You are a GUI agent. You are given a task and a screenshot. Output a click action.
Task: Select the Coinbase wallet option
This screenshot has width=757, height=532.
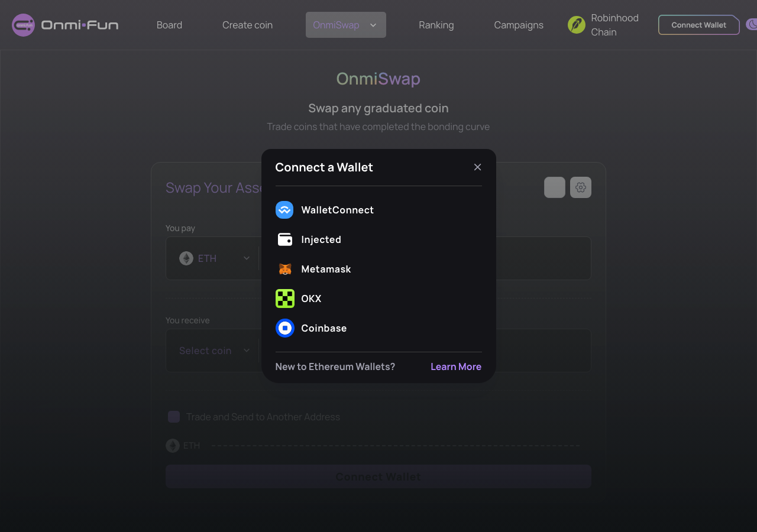378,328
